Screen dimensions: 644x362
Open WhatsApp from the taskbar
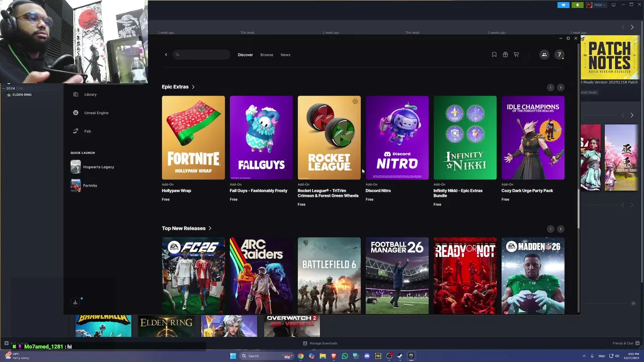[345, 356]
